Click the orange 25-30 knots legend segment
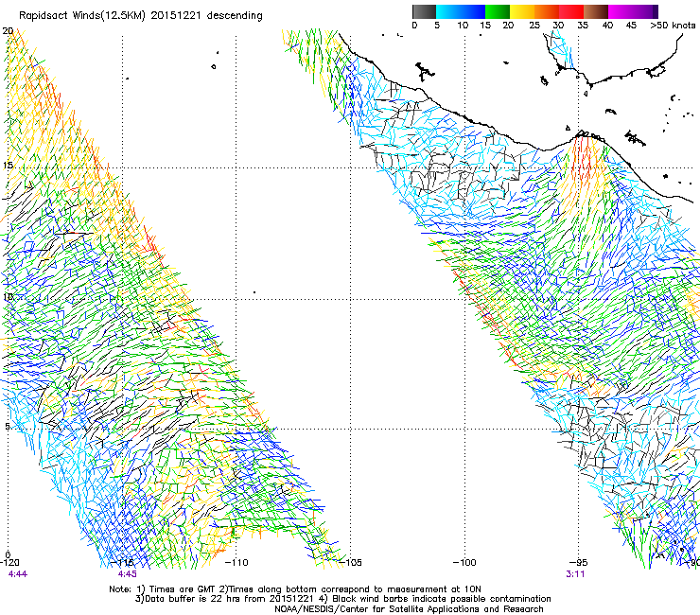 [547, 11]
